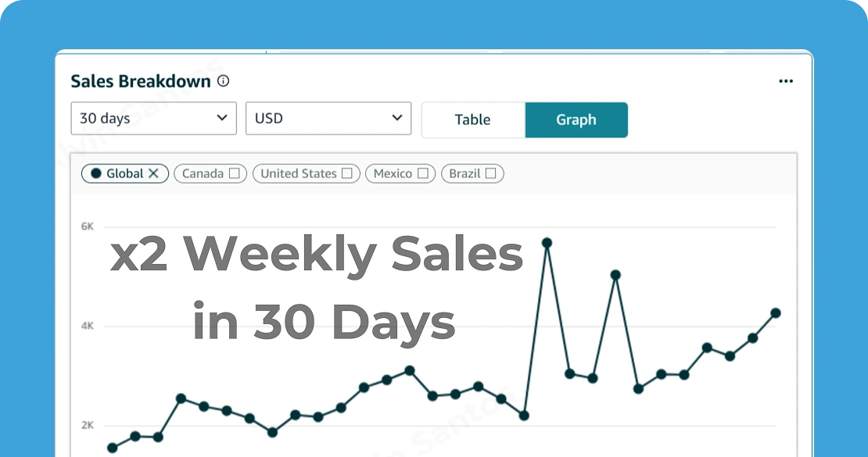This screenshot has height=457, width=868.
Task: Click the chevron arrow on USD selector
Action: click(396, 118)
